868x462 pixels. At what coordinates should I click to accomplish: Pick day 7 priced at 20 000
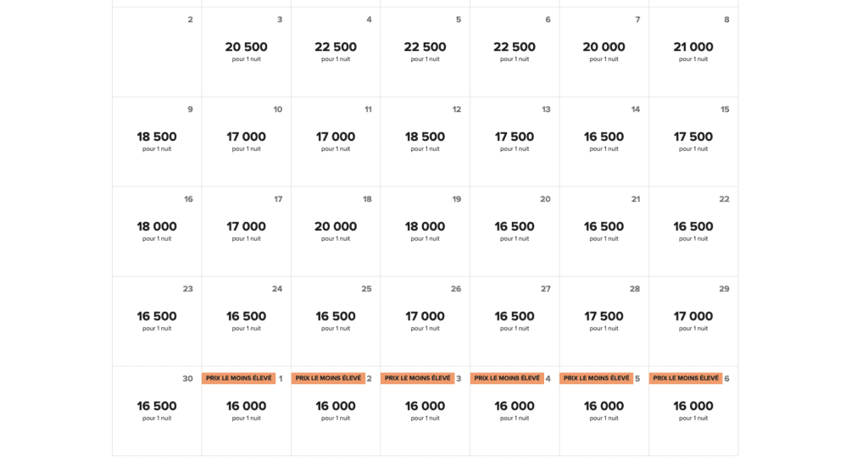click(604, 51)
